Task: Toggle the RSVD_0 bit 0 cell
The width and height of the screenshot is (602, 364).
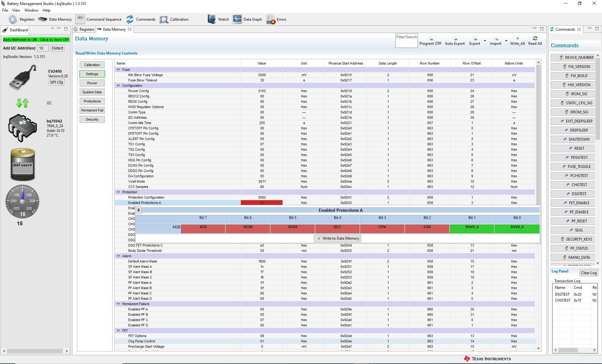Action: click(517, 228)
